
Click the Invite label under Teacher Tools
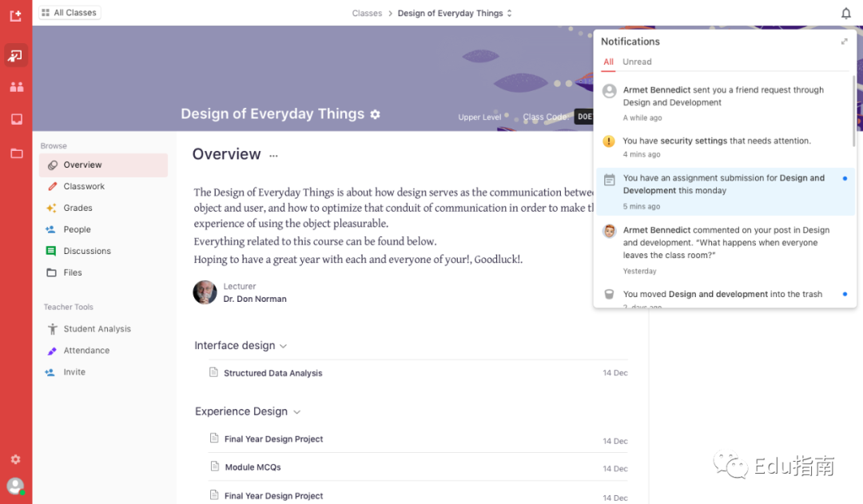[74, 372]
